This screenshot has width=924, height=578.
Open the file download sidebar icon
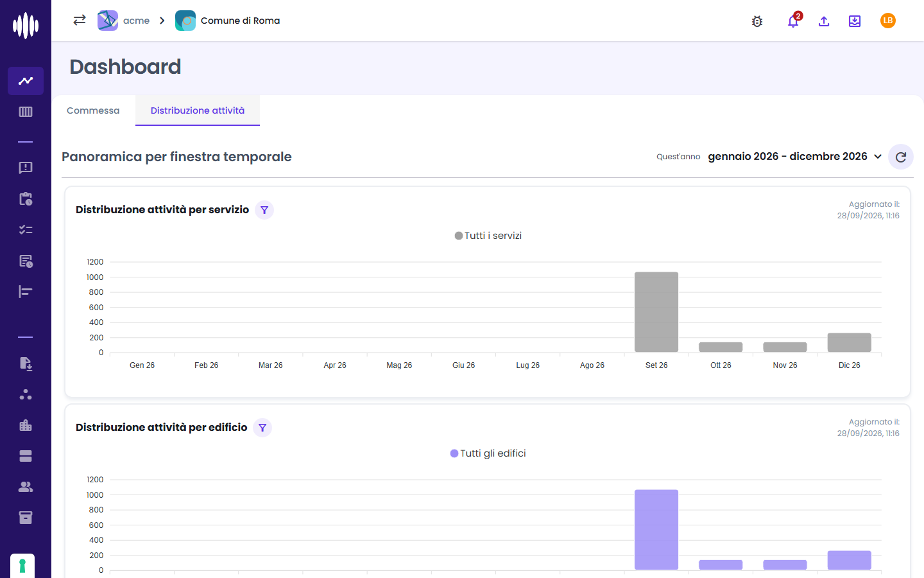tap(26, 363)
